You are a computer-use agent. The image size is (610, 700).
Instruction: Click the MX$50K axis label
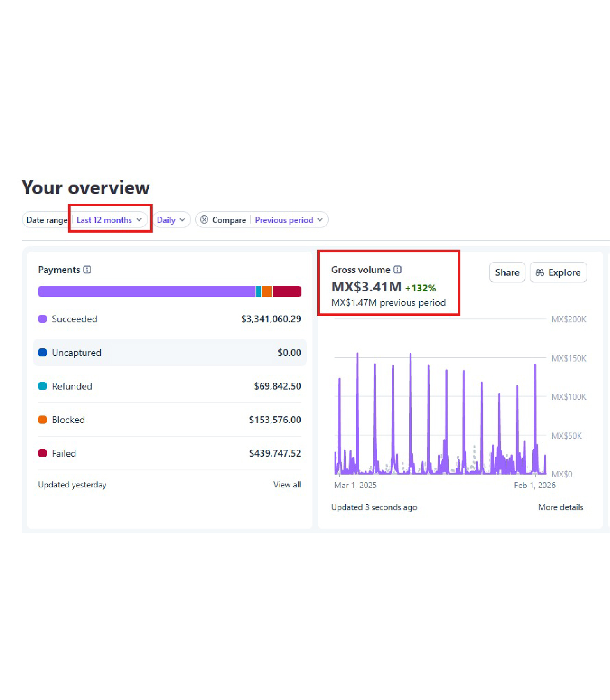pyautogui.click(x=567, y=436)
